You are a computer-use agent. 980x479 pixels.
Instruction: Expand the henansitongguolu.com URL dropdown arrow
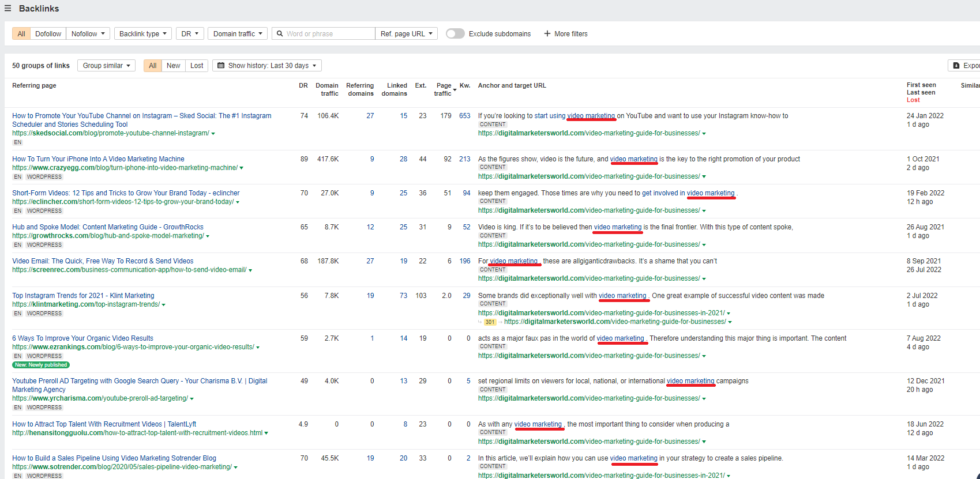coord(266,433)
